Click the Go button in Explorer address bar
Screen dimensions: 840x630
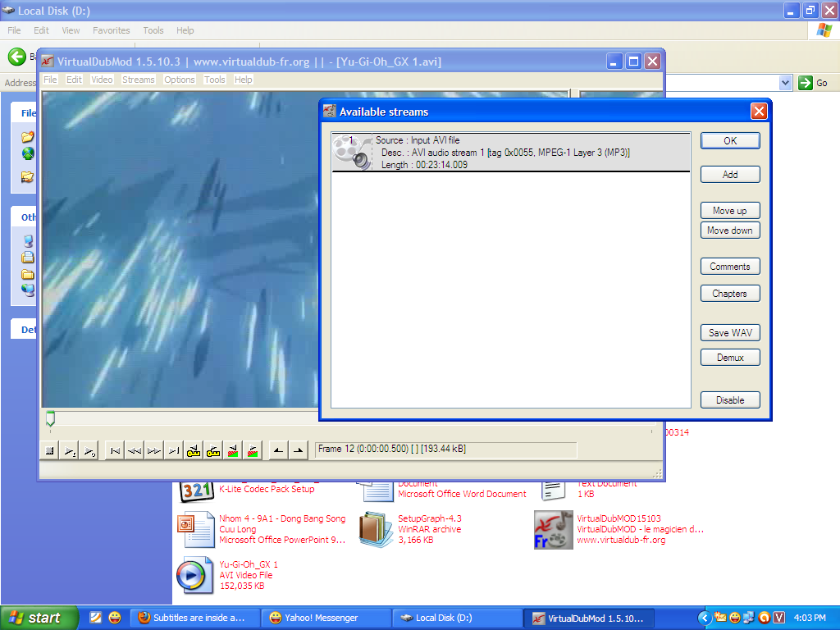tap(813, 83)
